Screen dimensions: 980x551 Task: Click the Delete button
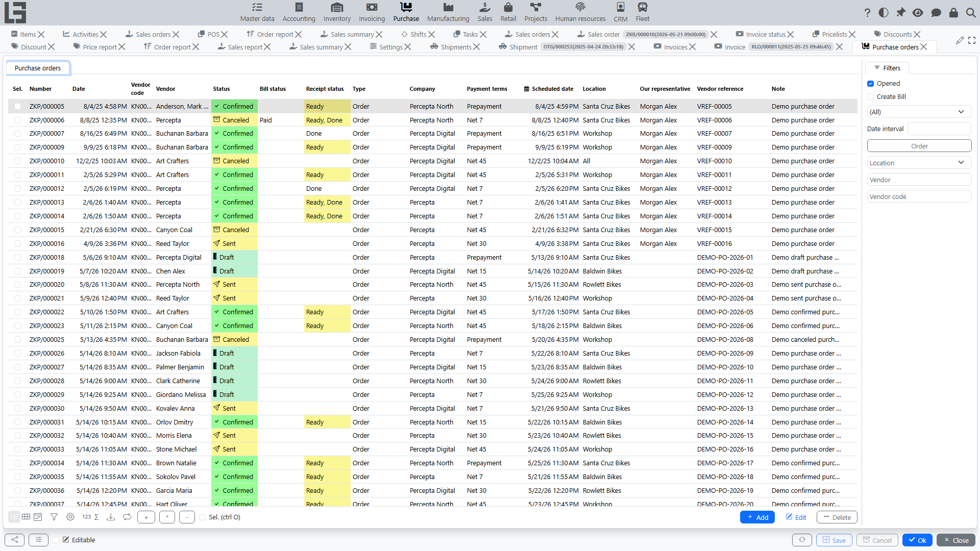pos(837,517)
